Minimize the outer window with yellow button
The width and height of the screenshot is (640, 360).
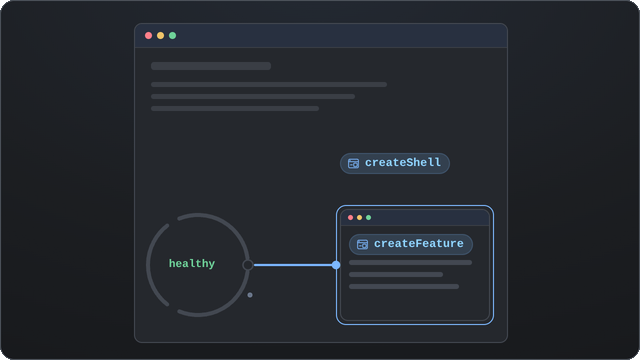(160, 36)
